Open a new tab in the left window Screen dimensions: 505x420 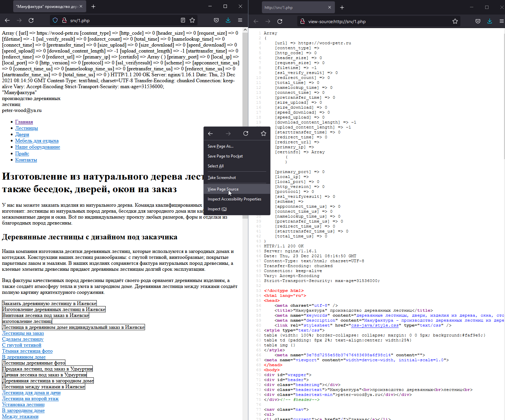pos(93,7)
